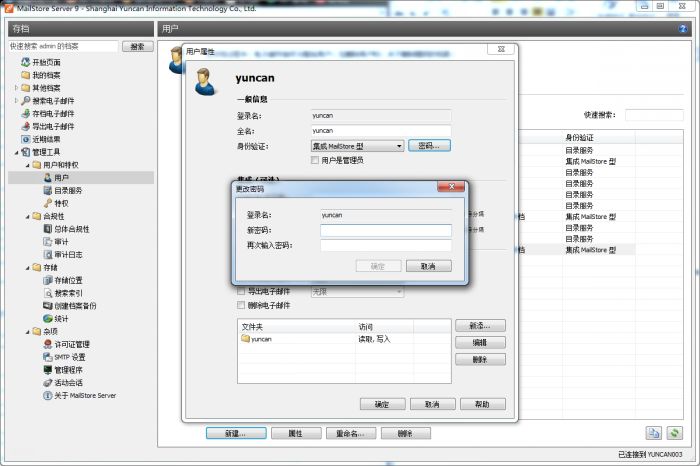Toggle the 删除电子邮件 checkbox
700x466 pixels.
[241, 305]
